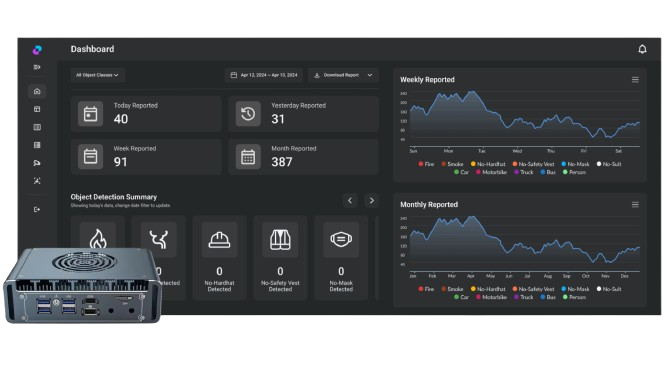The width and height of the screenshot is (666, 375).
Task: Open the face scan sidebar icon
Action: [x=37, y=181]
